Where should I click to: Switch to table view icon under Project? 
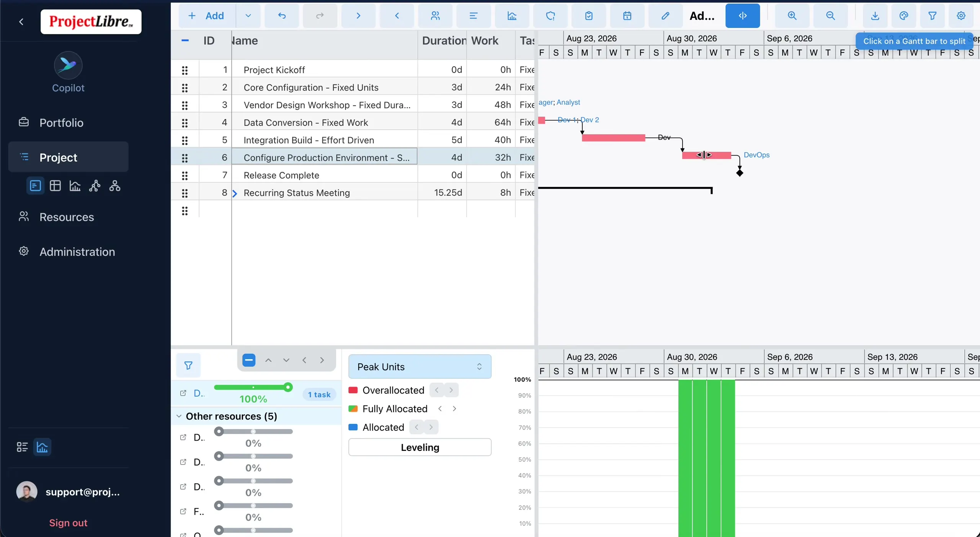(55, 186)
